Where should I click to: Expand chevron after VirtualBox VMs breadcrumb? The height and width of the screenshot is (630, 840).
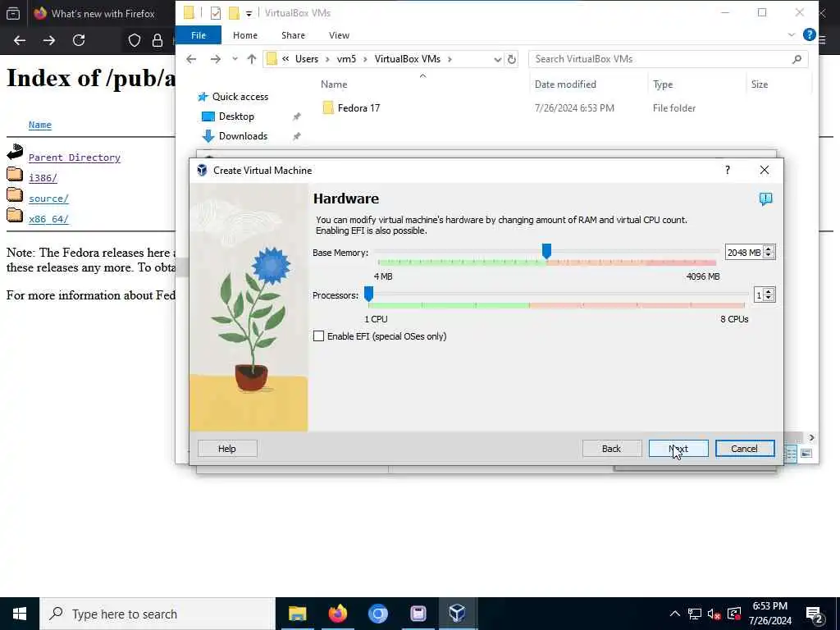tap(450, 59)
